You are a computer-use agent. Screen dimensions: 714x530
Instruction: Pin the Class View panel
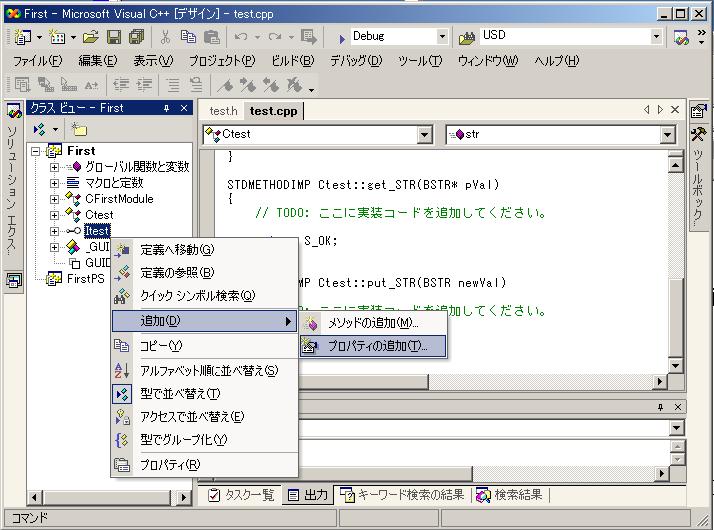tap(167, 108)
